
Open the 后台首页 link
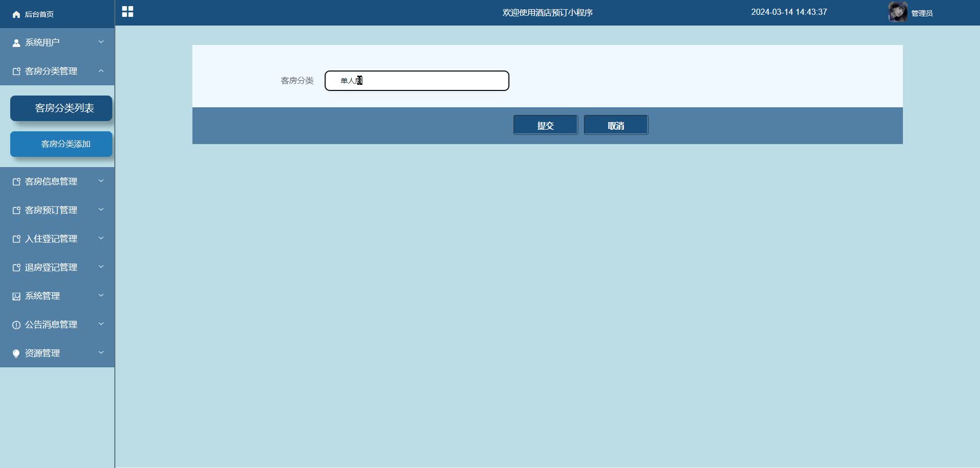coord(39,14)
